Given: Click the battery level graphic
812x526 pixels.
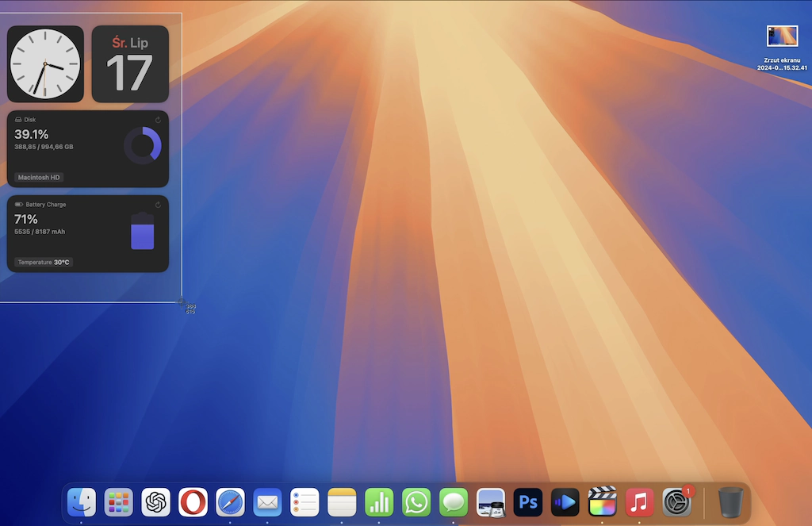Looking at the screenshot, I should pyautogui.click(x=143, y=231).
